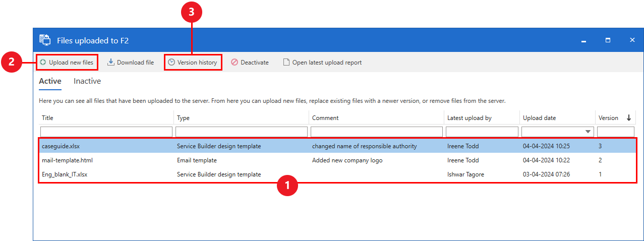Image resolution: width=644 pixels, height=241 pixels.
Task: Click the Version history clock icon
Action: pyautogui.click(x=171, y=63)
